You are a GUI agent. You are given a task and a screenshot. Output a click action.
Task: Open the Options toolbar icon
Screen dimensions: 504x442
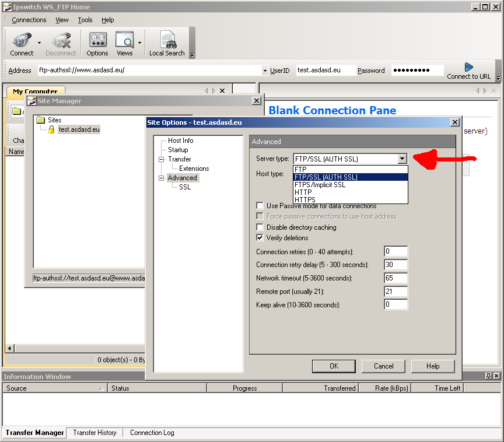[98, 40]
